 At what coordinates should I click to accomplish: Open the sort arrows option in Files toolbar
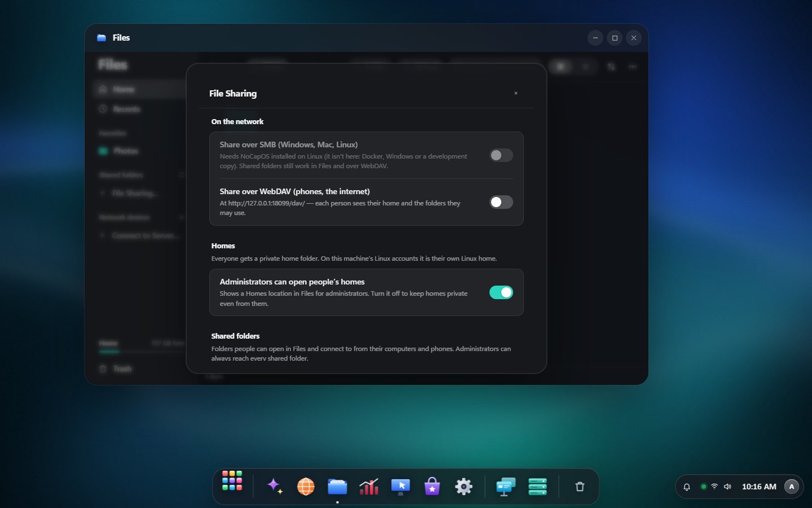611,67
